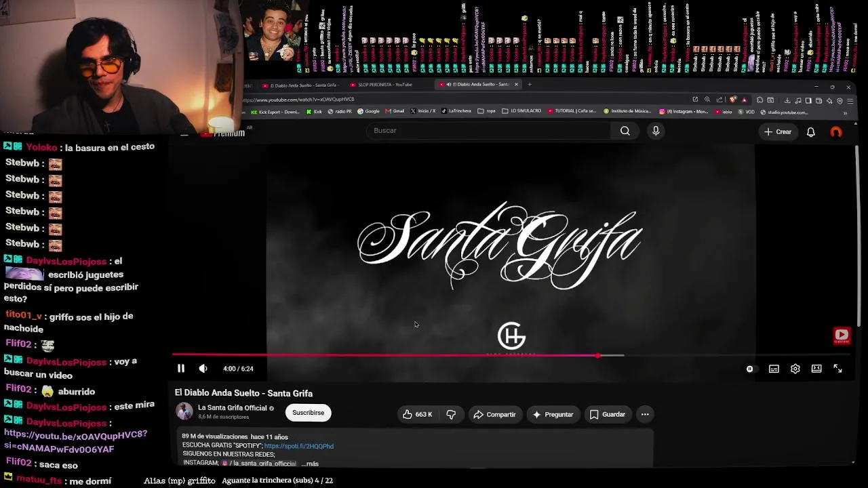Open the Inicio / X bookmark
868x488 pixels.
pos(422,112)
